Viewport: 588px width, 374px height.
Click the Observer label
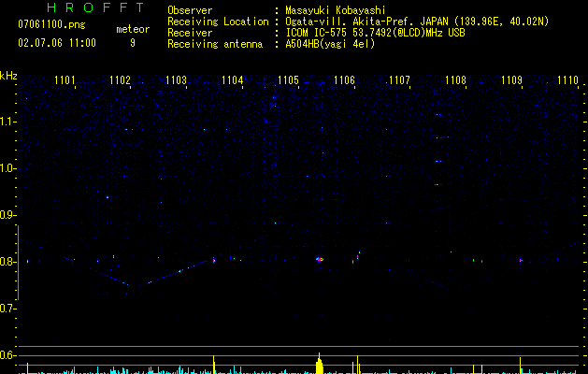point(190,10)
